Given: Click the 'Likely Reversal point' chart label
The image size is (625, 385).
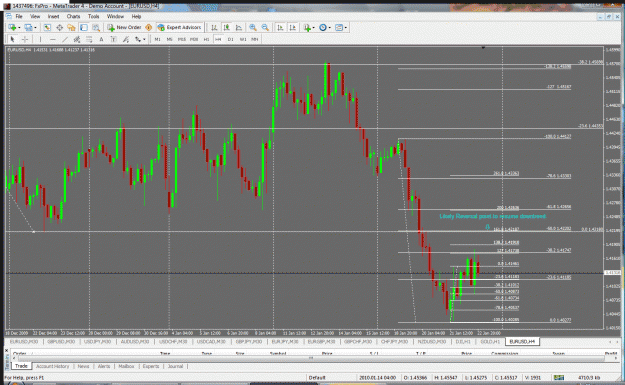Looking at the screenshot, I should click(493, 216).
